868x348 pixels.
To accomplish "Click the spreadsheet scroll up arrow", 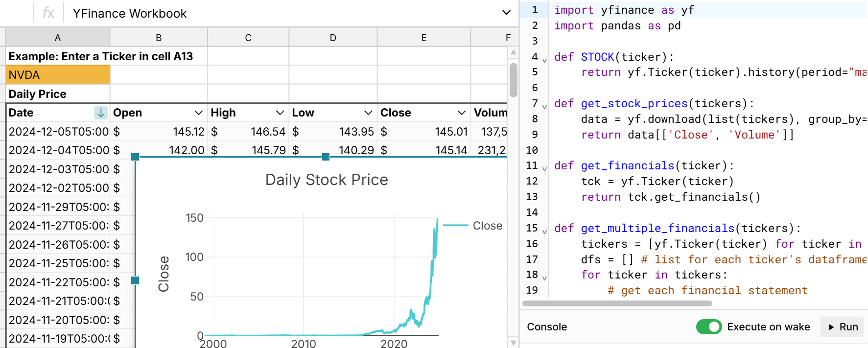I will pos(513,52).
